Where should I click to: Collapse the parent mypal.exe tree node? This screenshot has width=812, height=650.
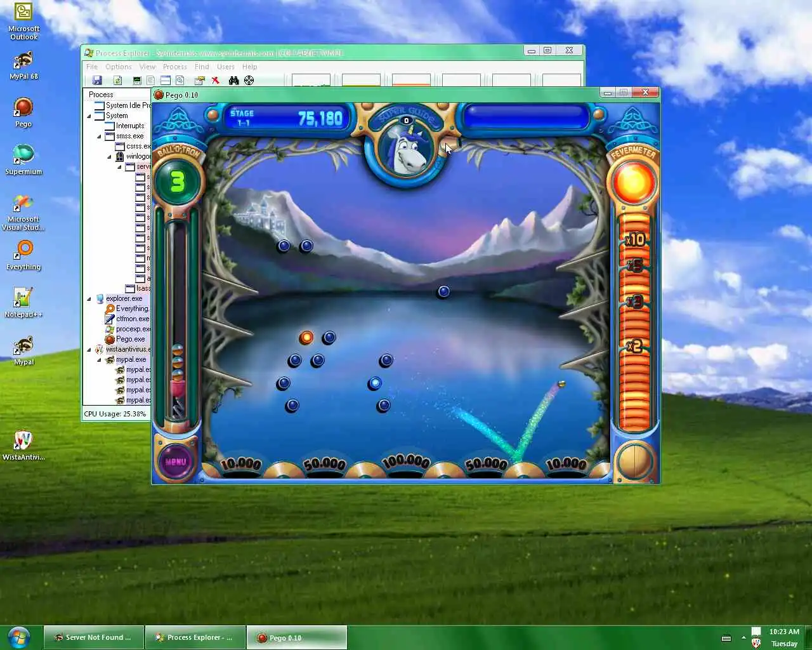point(99,360)
